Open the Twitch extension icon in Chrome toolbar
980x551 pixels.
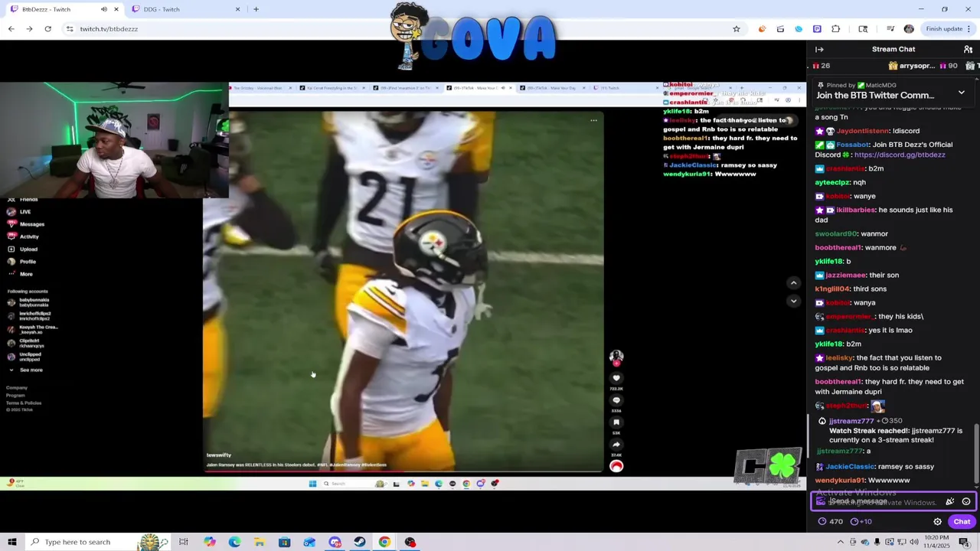click(x=817, y=29)
